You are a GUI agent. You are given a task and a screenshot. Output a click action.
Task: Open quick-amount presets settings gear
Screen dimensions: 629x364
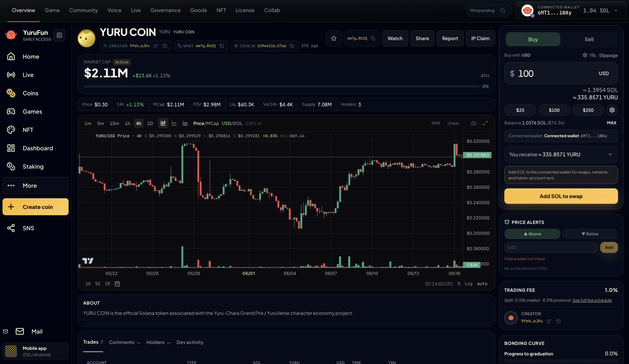(612, 110)
